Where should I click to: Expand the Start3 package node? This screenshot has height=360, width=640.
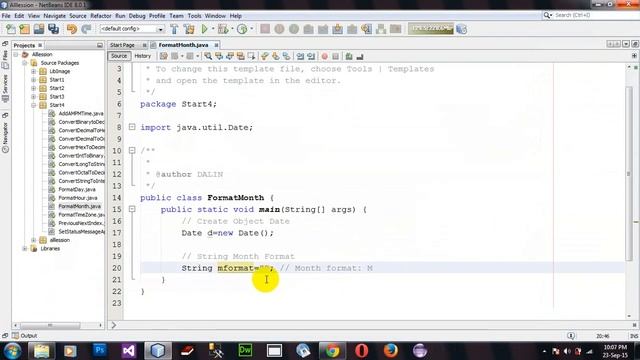(33, 97)
